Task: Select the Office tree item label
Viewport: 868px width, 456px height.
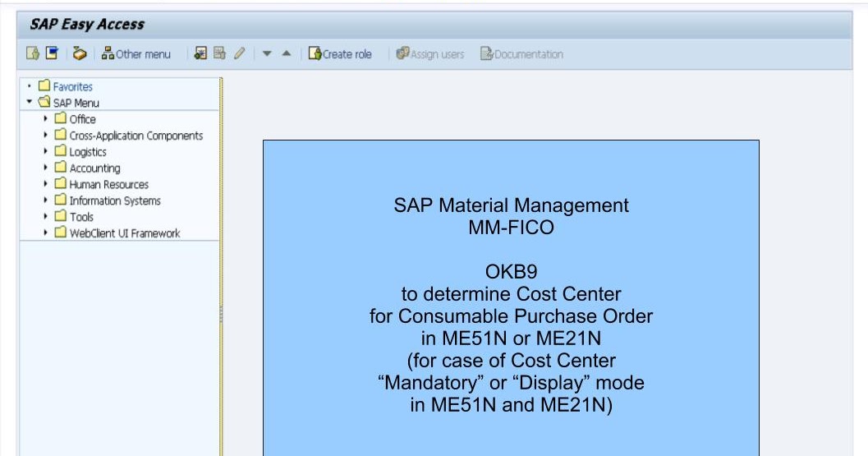Action: coord(82,119)
